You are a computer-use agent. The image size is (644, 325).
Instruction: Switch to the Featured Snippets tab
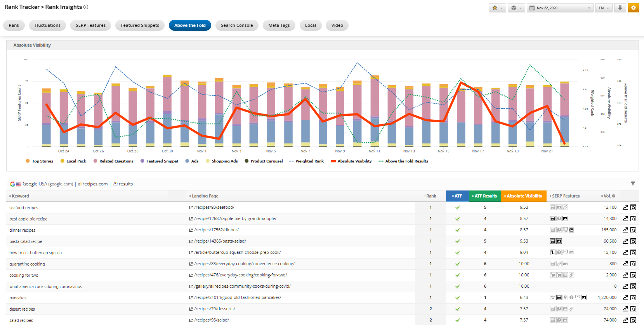click(140, 25)
